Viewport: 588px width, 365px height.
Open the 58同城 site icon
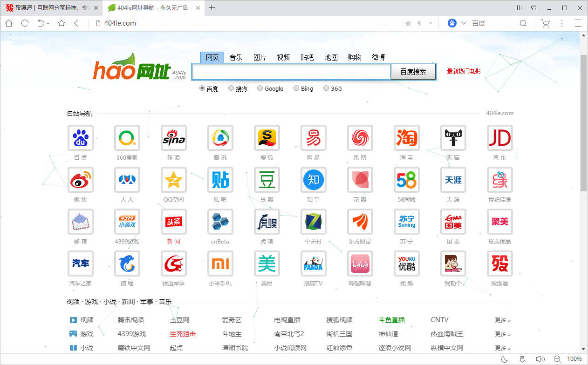[407, 180]
